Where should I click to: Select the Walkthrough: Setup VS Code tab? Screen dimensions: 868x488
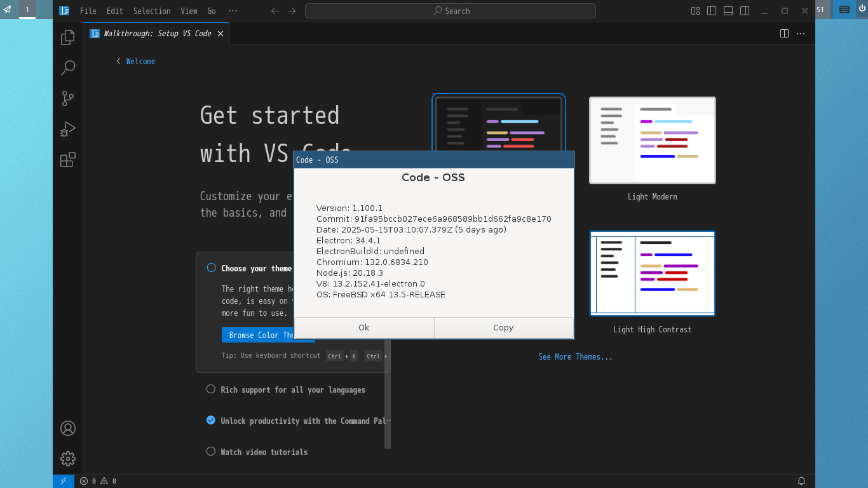click(x=156, y=34)
